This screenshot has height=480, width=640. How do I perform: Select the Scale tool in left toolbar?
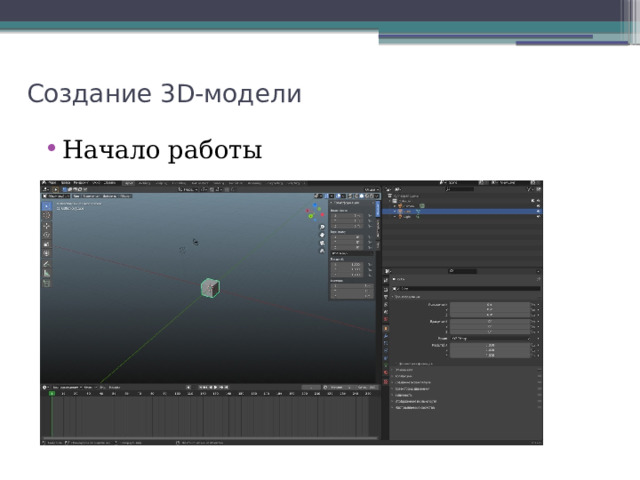coord(46,244)
